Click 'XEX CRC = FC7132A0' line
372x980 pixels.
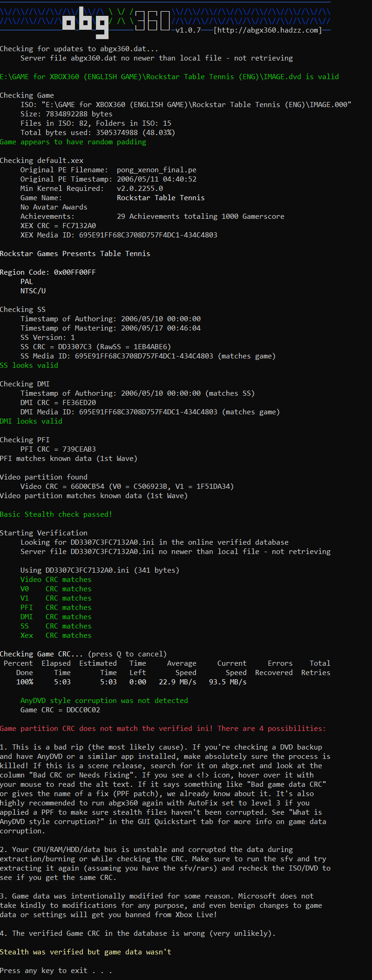pos(58,226)
